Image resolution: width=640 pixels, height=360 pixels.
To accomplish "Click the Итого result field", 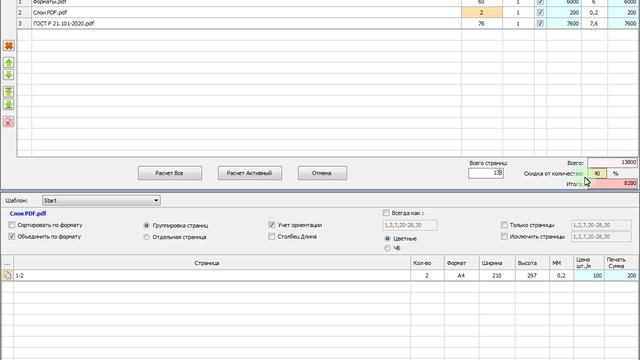I will click(612, 184).
